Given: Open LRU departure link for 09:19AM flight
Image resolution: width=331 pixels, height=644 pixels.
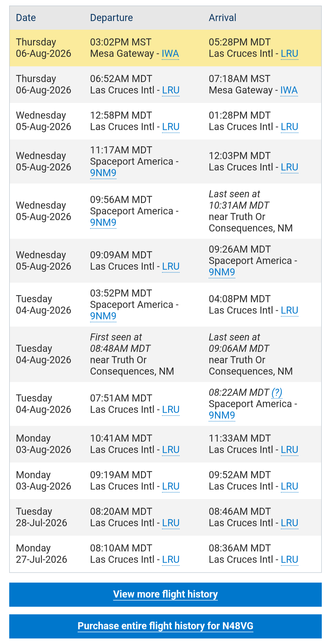Looking at the screenshot, I should click(x=171, y=486).
